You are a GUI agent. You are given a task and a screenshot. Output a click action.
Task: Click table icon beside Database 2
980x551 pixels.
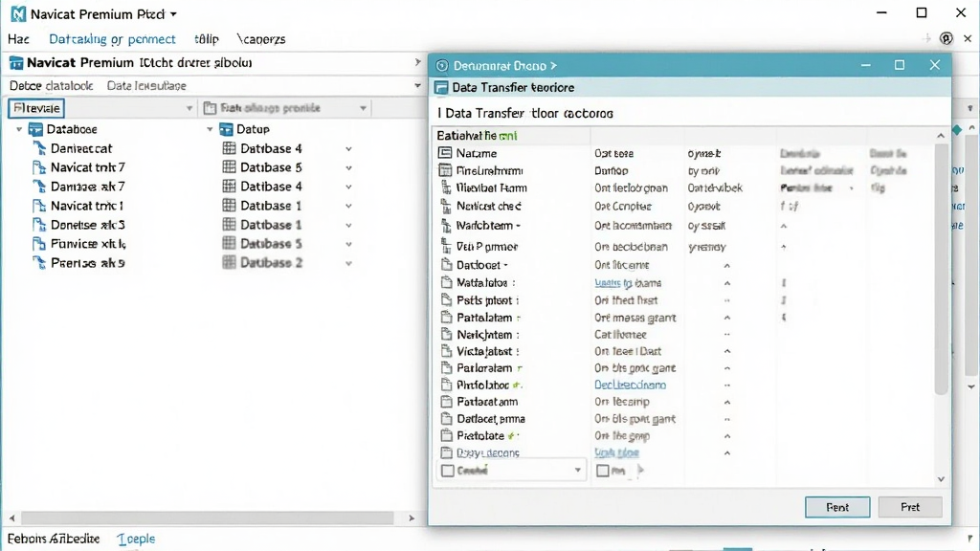click(230, 262)
